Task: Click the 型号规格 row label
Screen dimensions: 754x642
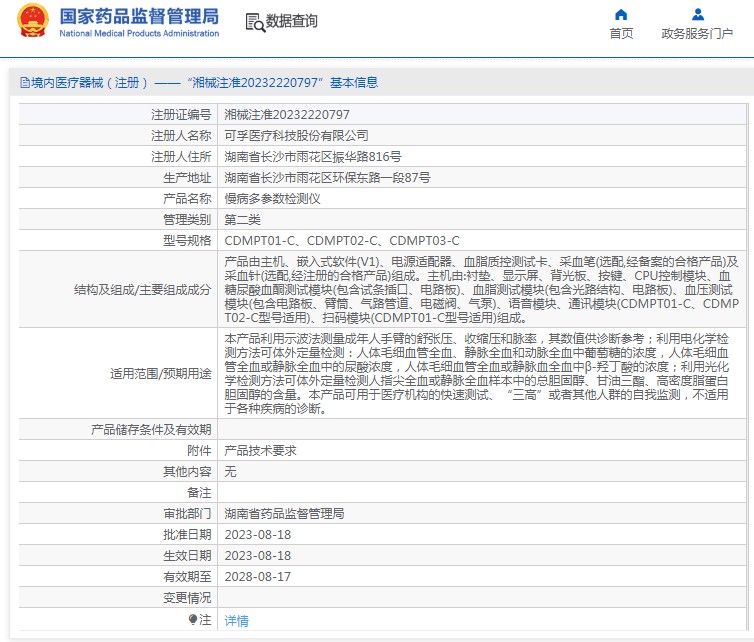Action: [x=187, y=240]
